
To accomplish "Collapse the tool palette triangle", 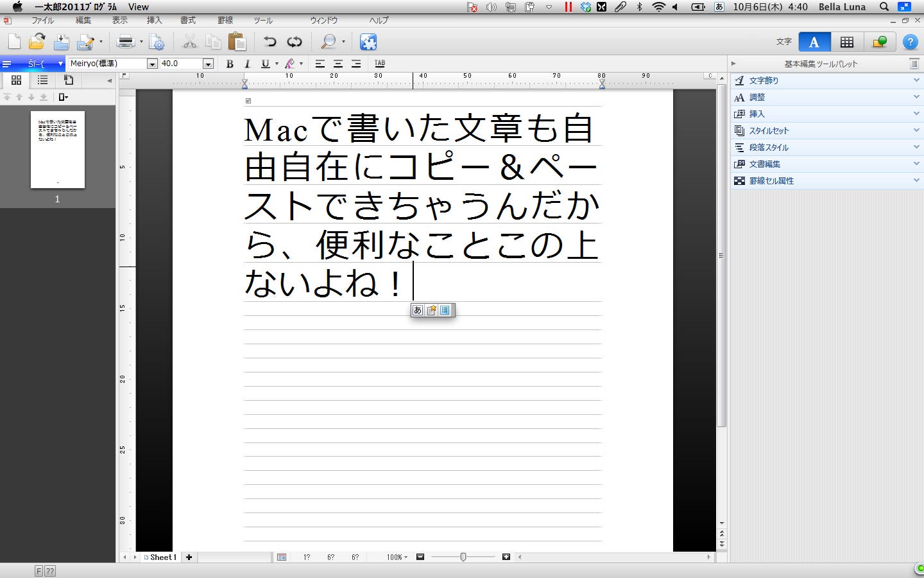I will click(x=733, y=64).
